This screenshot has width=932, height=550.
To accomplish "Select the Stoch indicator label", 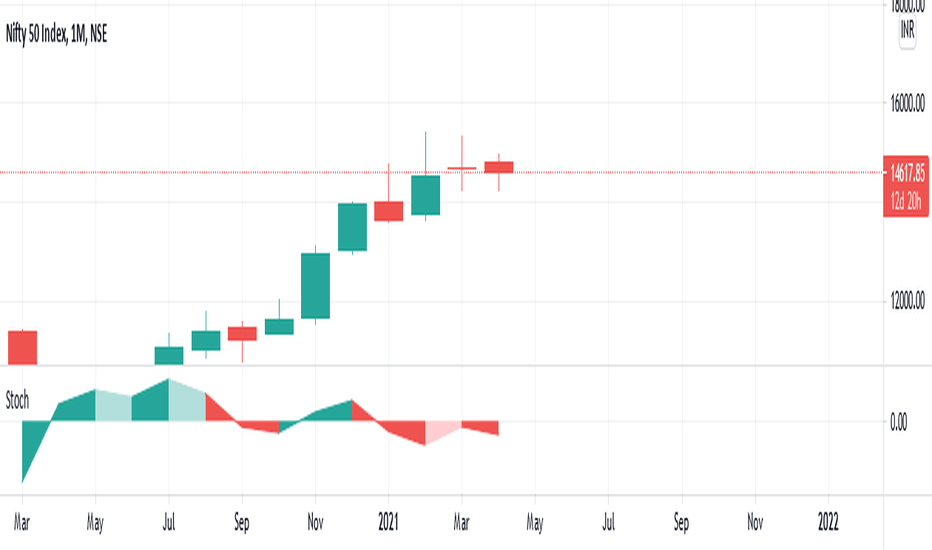I will [17, 400].
